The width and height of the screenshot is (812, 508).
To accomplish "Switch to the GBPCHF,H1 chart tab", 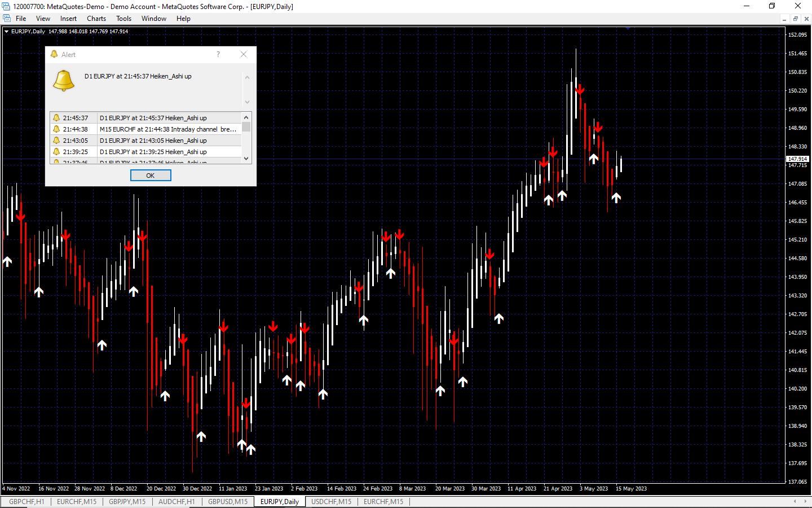I will click(27, 502).
